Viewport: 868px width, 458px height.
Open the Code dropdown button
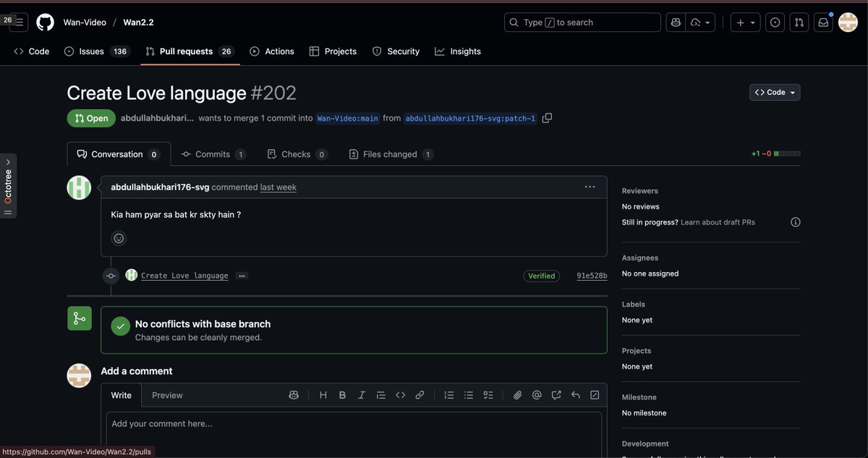click(775, 93)
